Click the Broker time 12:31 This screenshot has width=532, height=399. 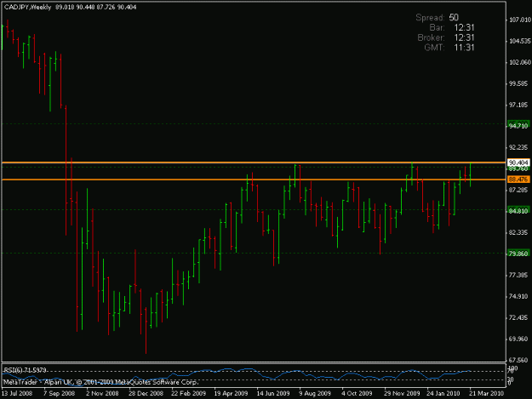click(x=464, y=37)
